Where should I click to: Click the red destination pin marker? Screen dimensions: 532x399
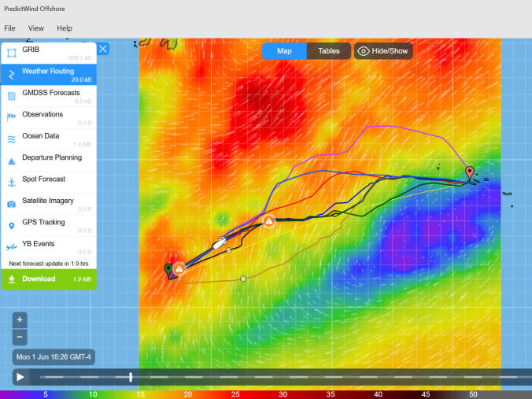tap(470, 173)
